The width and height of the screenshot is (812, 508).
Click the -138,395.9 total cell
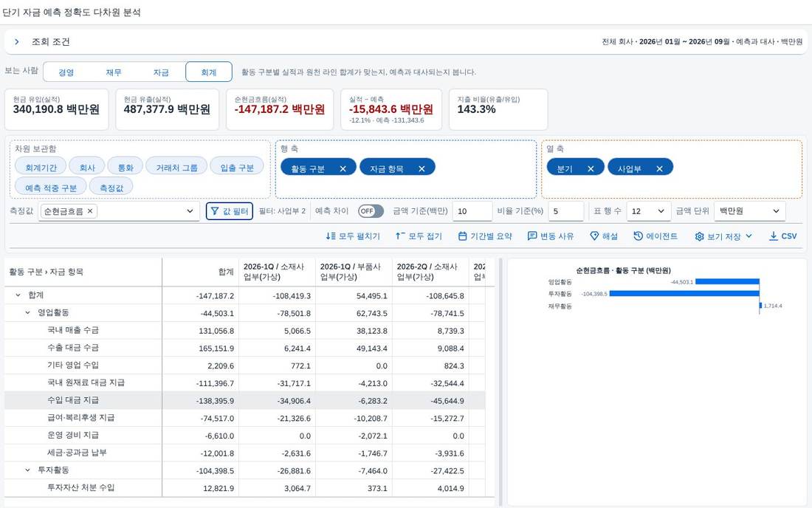200,401
